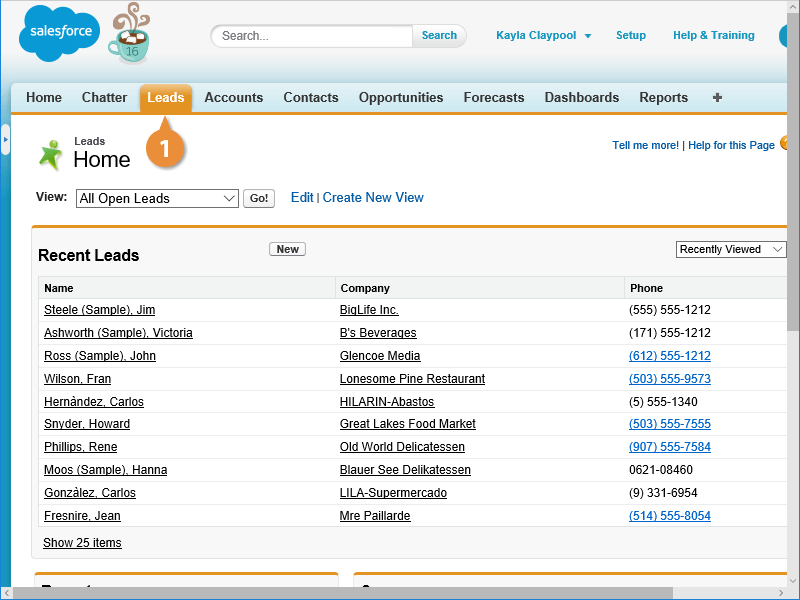
Task: Open company Mre Paillarde
Action: (x=375, y=516)
